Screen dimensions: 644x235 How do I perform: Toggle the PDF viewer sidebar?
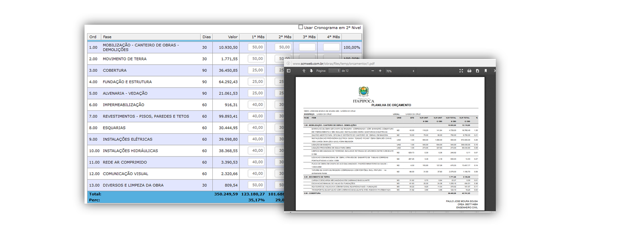coord(288,71)
